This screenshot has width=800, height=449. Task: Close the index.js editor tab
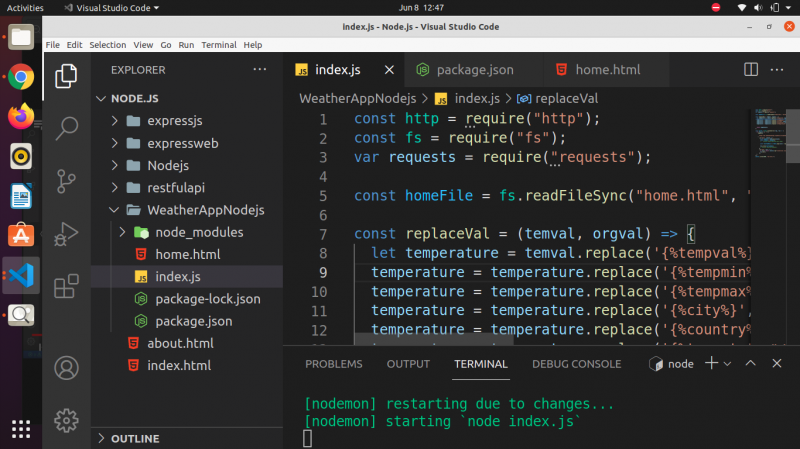[389, 69]
